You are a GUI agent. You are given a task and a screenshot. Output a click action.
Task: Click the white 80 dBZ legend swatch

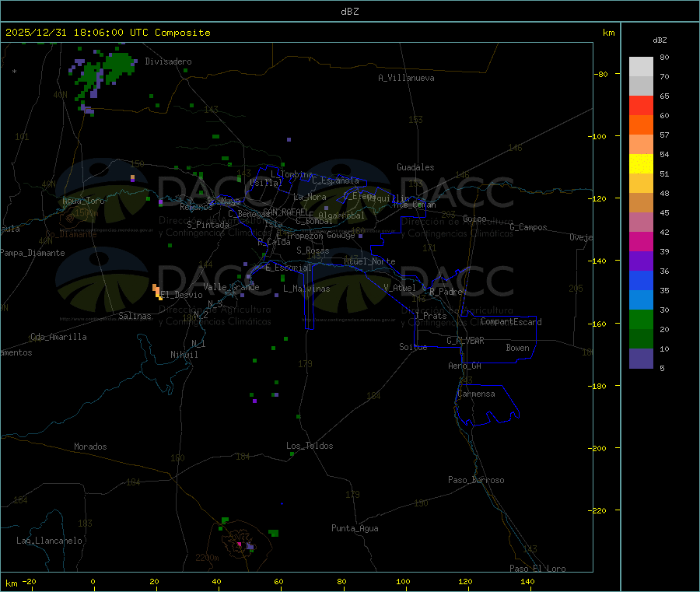click(x=641, y=67)
